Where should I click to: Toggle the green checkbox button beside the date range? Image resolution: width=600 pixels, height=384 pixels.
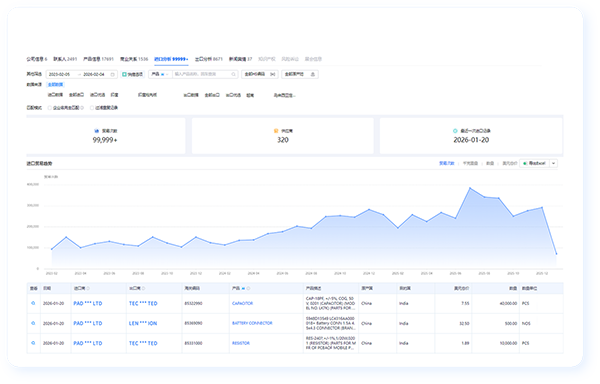(132, 74)
